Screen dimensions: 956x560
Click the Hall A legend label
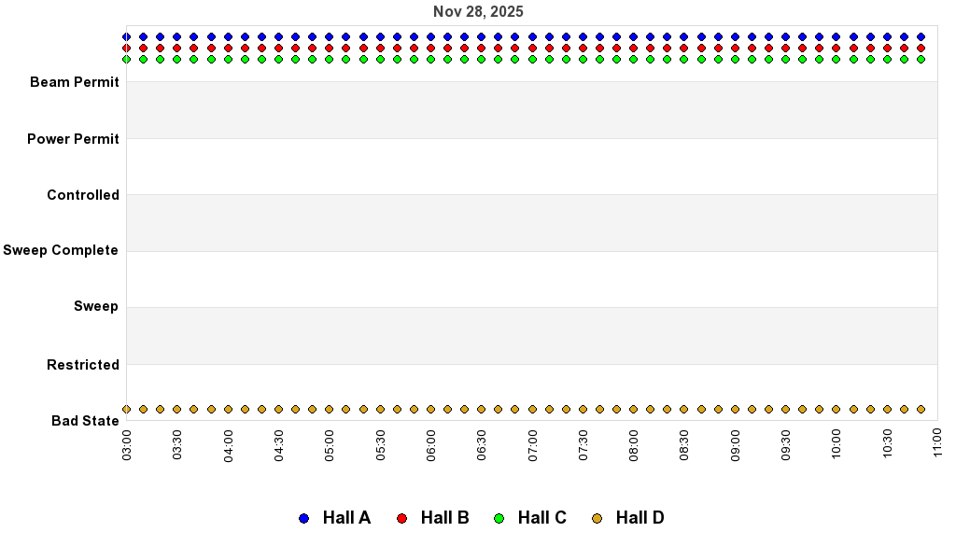346,518
